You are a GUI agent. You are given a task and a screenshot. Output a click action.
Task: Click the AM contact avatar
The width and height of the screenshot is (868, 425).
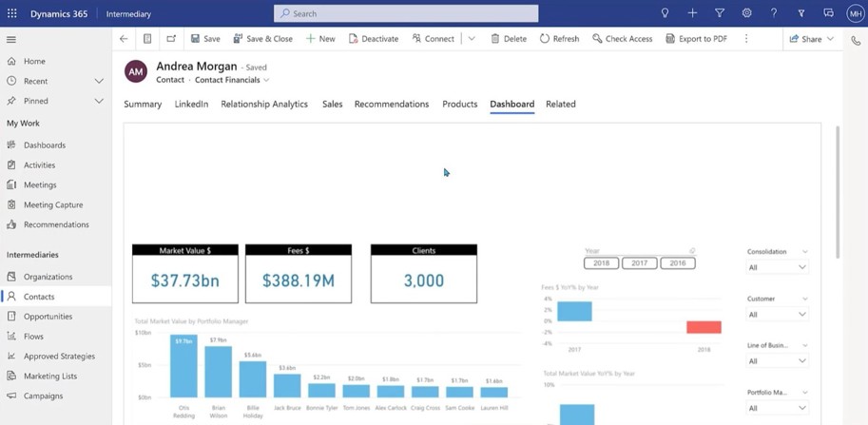[136, 71]
